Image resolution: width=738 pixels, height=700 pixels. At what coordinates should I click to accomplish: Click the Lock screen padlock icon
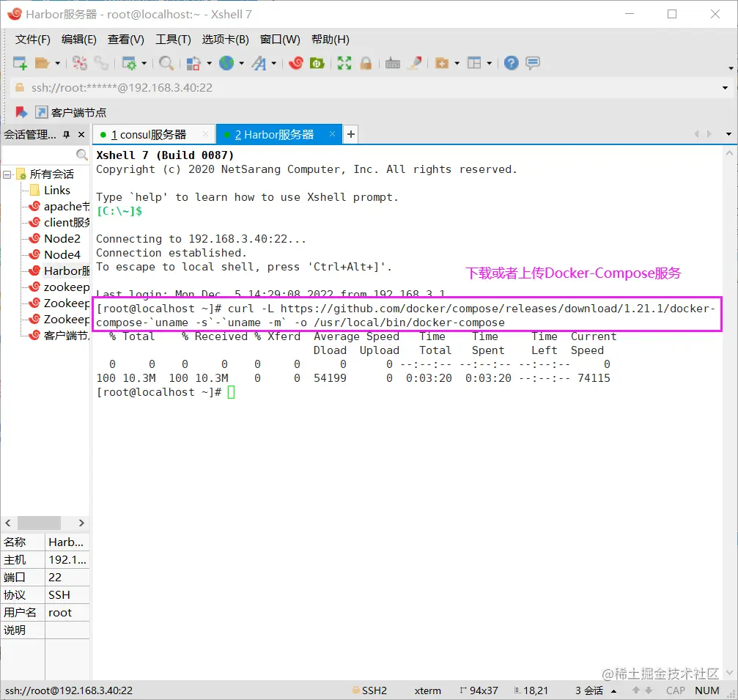tap(366, 62)
